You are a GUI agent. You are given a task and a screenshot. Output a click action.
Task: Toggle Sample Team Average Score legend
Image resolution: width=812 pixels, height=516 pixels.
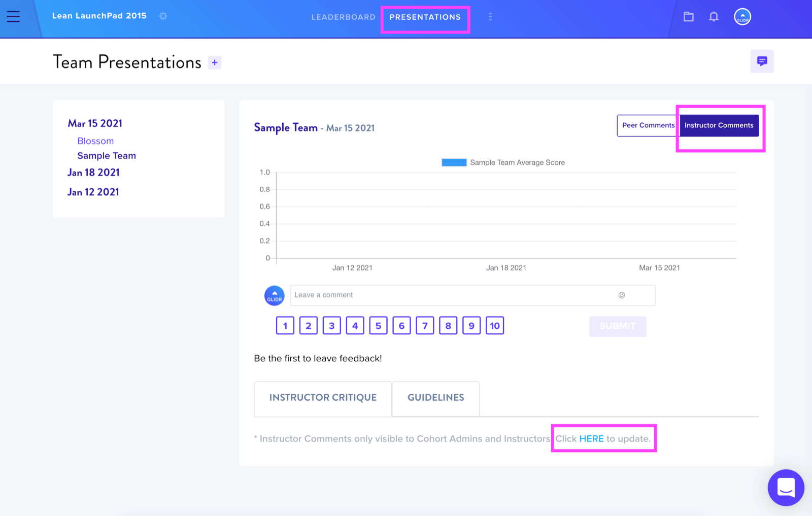click(x=503, y=162)
